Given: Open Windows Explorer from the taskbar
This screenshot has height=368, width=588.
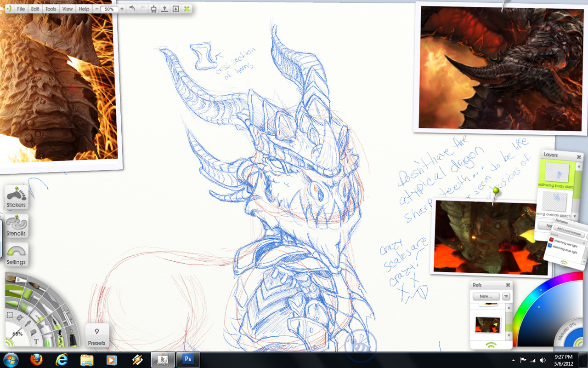Looking at the screenshot, I should pos(87,359).
